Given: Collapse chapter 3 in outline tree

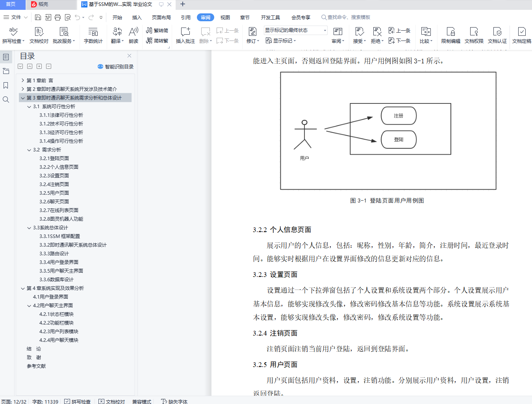Looking at the screenshot, I should [23, 98].
